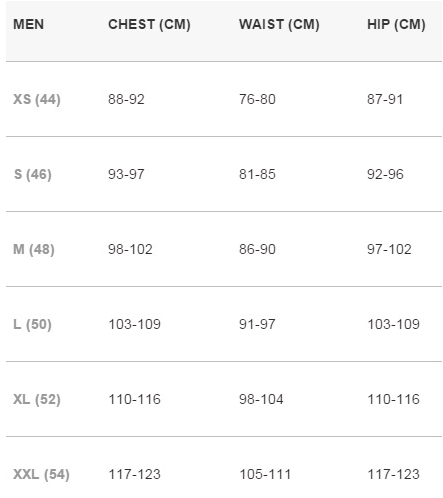
Task: Select the L (50) size row label
Action: (x=32, y=324)
